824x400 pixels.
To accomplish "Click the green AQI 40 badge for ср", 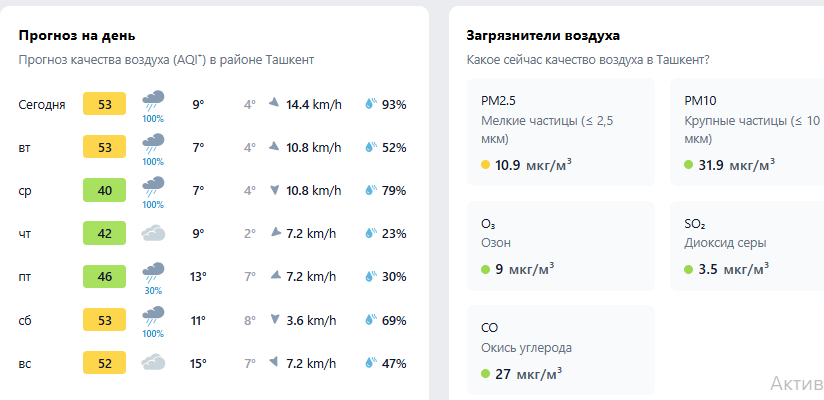I will point(104,190).
